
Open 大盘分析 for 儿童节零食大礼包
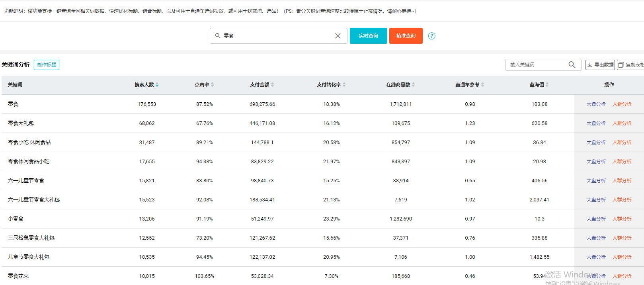(596, 257)
